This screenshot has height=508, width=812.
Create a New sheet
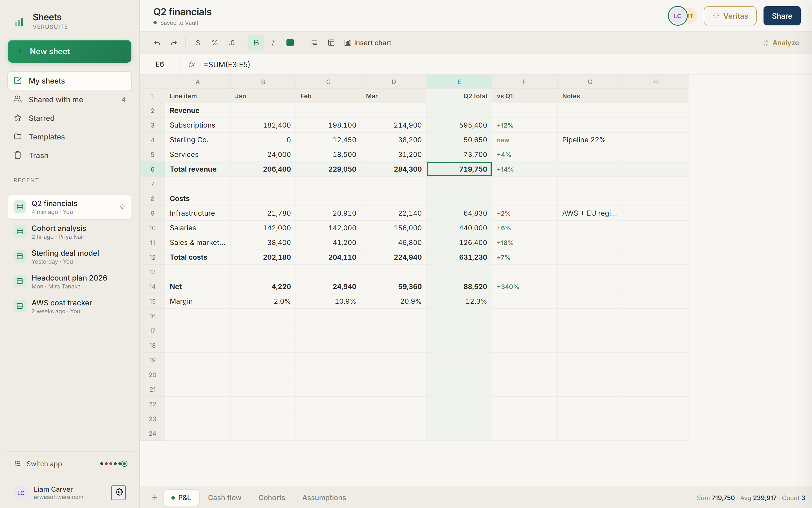69,51
